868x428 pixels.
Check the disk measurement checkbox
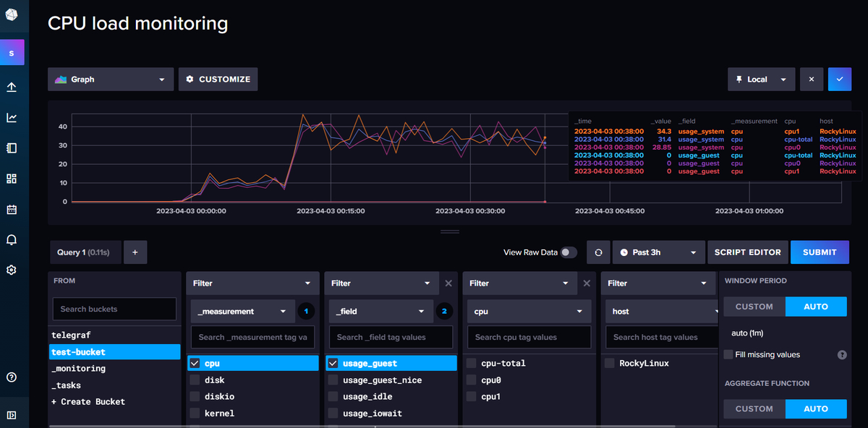coord(195,380)
